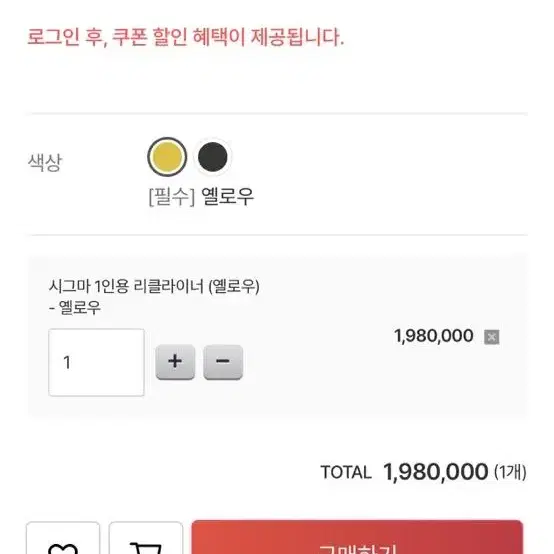Image resolution: width=554 pixels, height=554 pixels.
Task: Remove the selected item with the gray X icon
Action: click(491, 337)
